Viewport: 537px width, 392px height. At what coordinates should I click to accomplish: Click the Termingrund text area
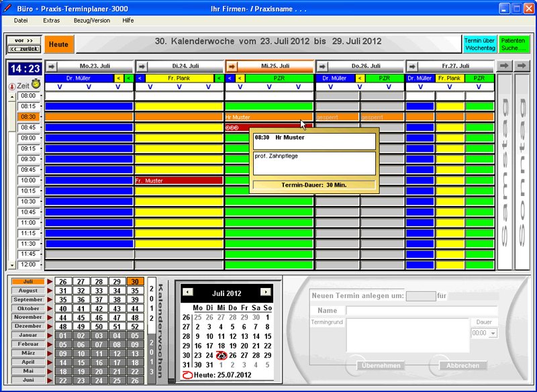[407, 336]
